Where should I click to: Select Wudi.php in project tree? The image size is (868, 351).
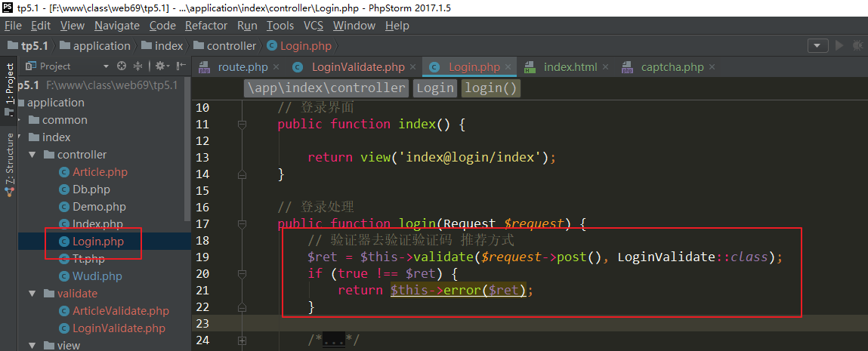point(97,276)
